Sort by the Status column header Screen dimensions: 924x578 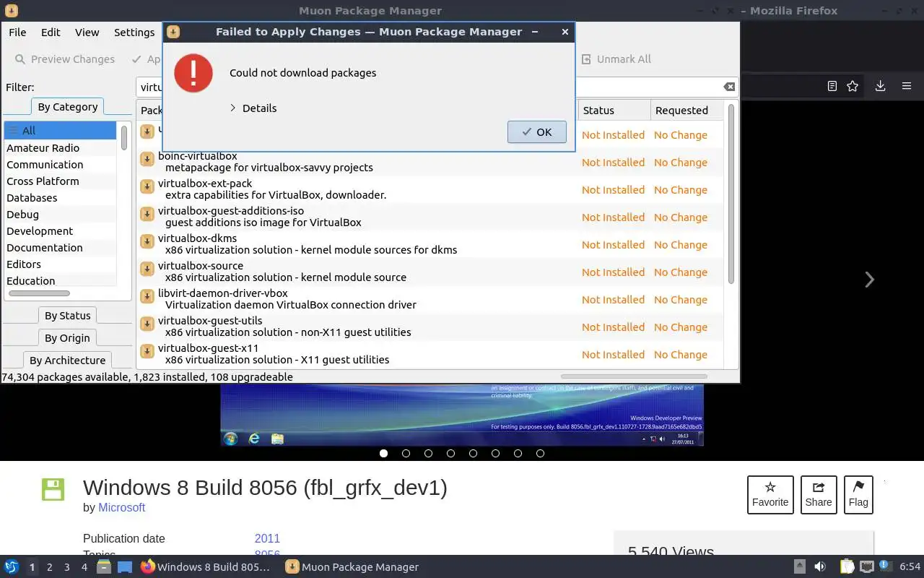tap(614, 111)
